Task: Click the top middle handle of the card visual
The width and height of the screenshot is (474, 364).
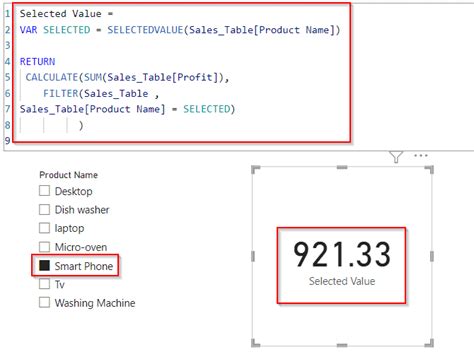Action: coord(342,167)
